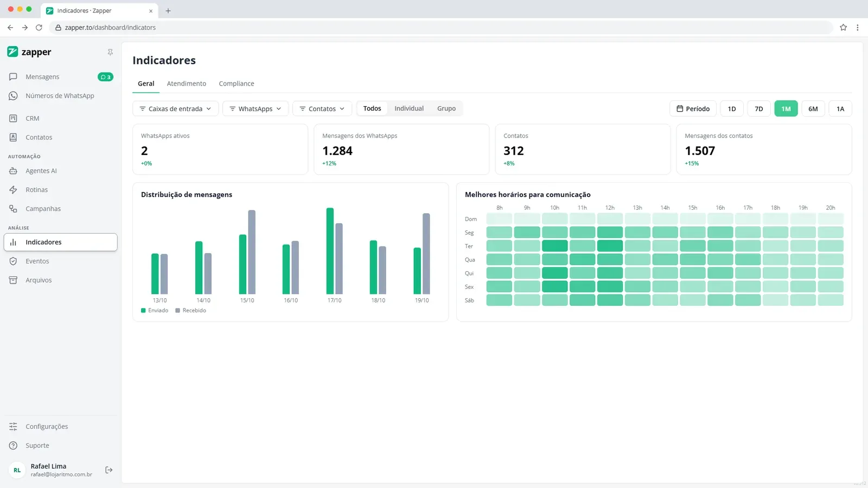The width and height of the screenshot is (868, 488).
Task: Select the 1M time range button
Action: tap(786, 109)
